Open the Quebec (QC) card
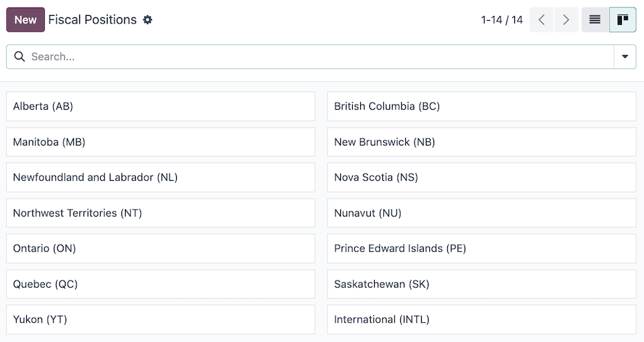The width and height of the screenshot is (644, 342). 160,284
